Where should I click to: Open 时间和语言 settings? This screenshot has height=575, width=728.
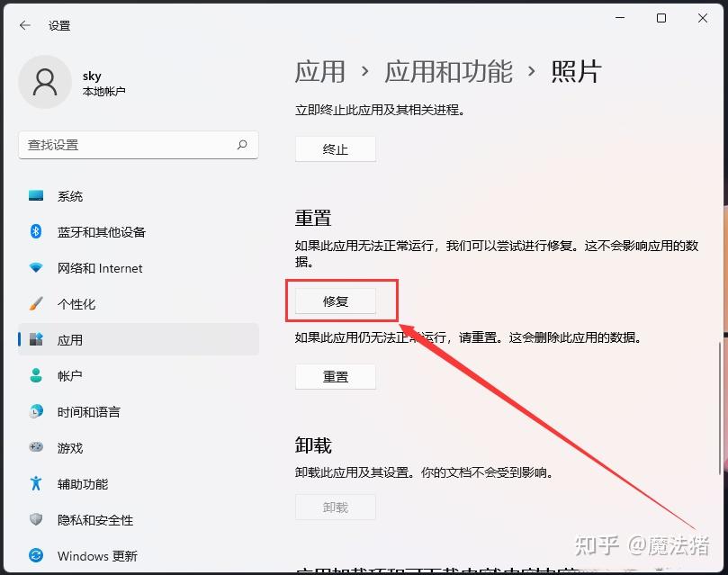point(139,411)
